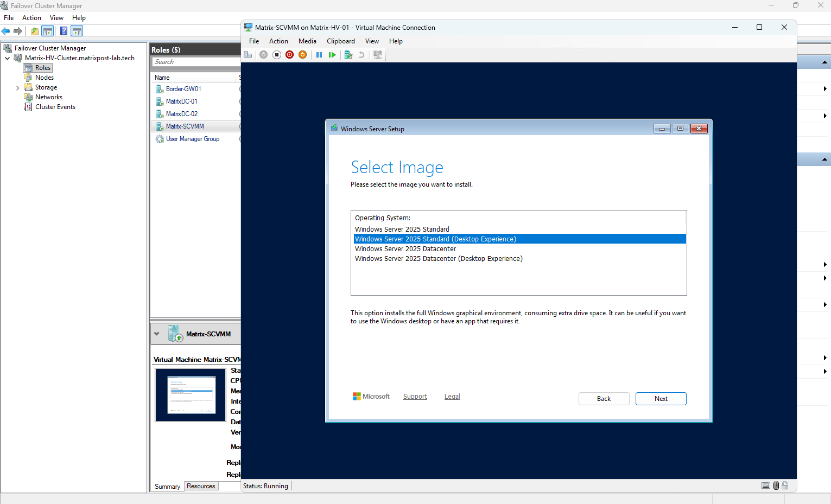Click the Roles Search input field
831x504 pixels.
click(196, 62)
